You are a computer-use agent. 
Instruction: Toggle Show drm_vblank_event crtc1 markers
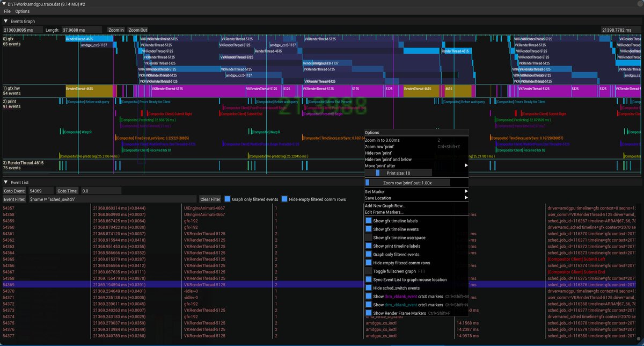(x=368, y=305)
